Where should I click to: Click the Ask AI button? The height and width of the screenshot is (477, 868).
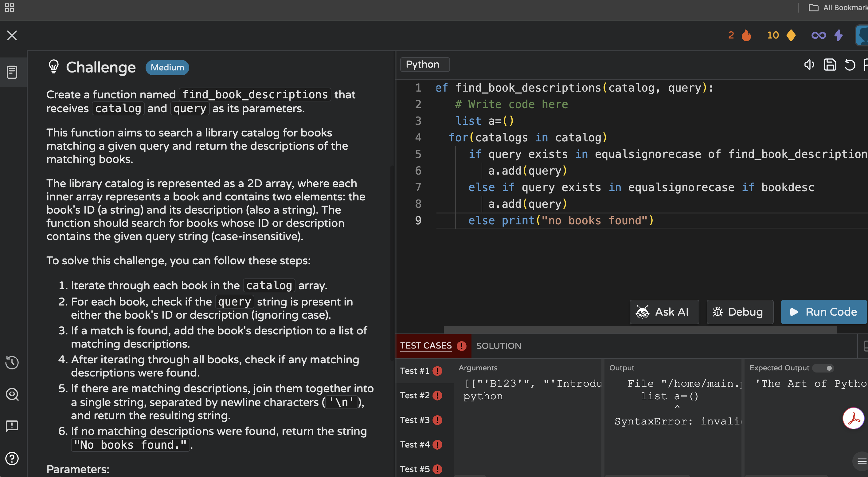tap(664, 312)
